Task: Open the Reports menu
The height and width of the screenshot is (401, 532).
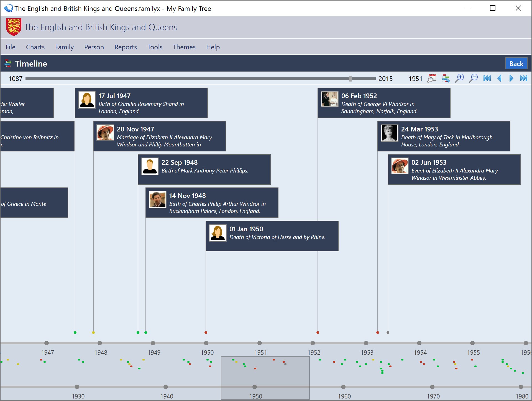Action: (x=126, y=47)
